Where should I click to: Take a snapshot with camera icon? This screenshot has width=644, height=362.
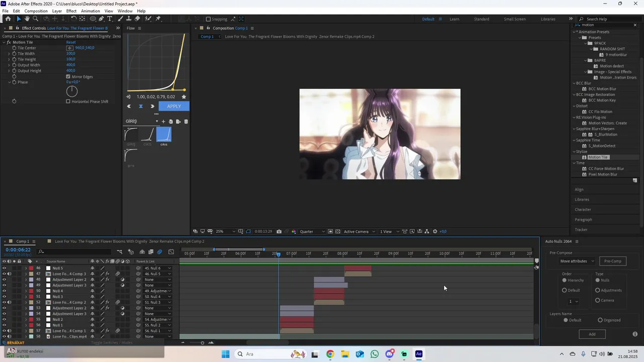pos(279,231)
